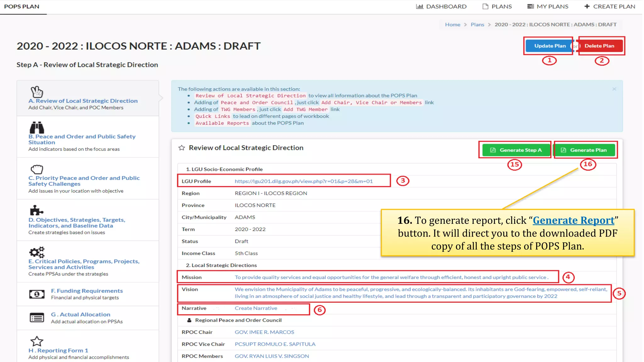
Task: Click star icon beside Review of Local Strategic Direction heading
Action: point(181,148)
